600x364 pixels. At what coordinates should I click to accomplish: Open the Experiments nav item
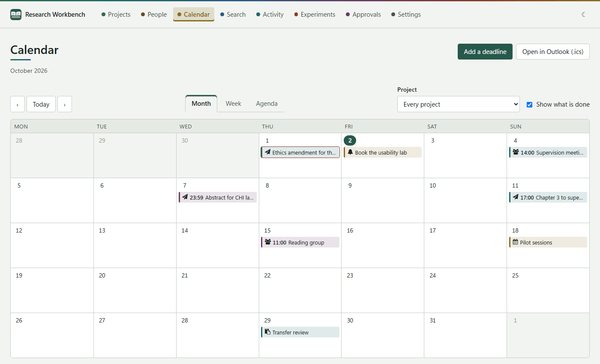tap(315, 15)
